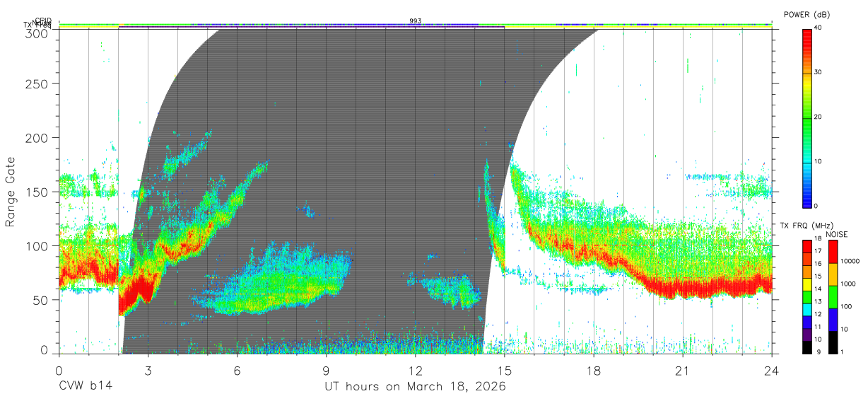Click the 1000 label on the noise scale
This screenshot has height=401, width=868.
coord(848,284)
